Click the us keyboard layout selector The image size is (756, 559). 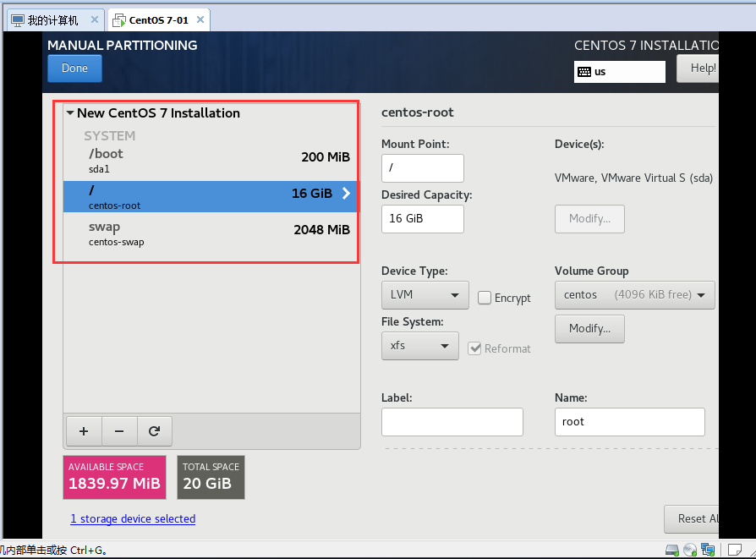point(620,72)
